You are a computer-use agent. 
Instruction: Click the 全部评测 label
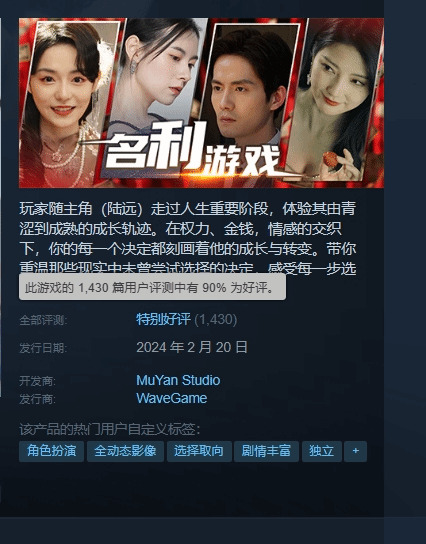[x=43, y=320]
